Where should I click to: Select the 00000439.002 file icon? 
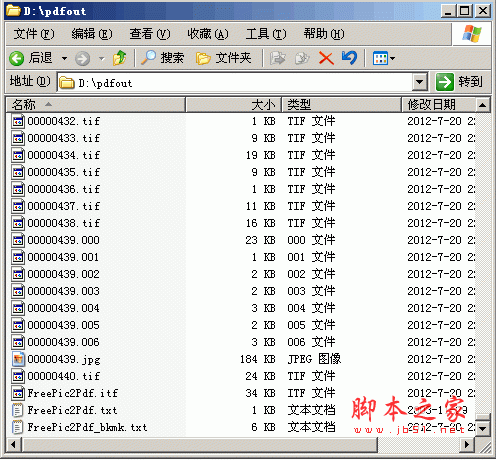pos(18,274)
